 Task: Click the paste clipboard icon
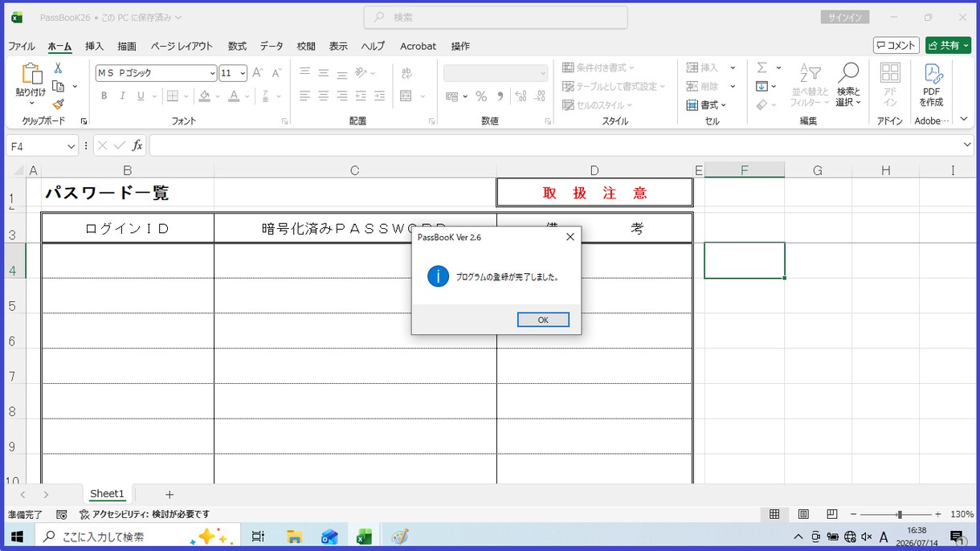point(31,74)
